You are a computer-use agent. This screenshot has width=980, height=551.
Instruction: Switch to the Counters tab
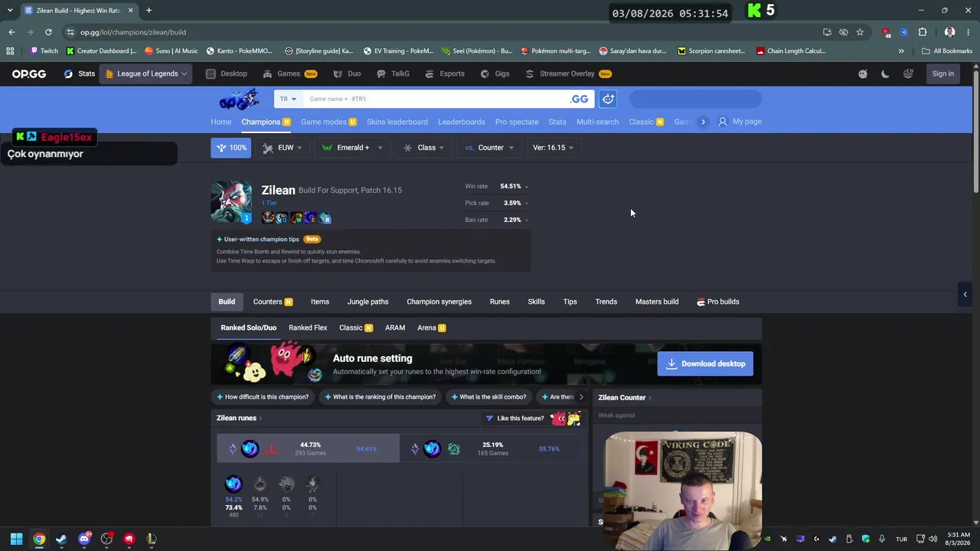(273, 302)
